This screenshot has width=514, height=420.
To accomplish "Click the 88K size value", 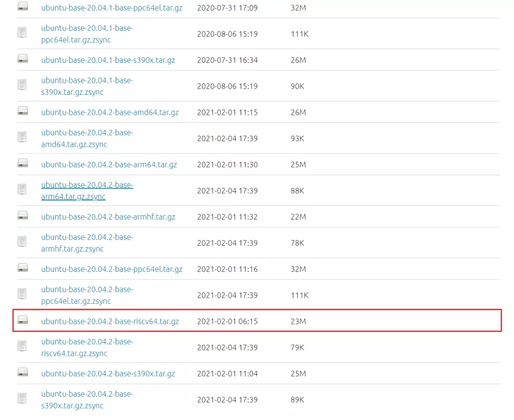I will (297, 190).
